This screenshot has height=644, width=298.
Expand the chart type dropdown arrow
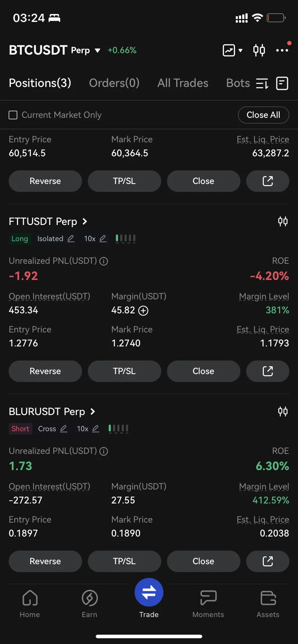pyautogui.click(x=240, y=51)
